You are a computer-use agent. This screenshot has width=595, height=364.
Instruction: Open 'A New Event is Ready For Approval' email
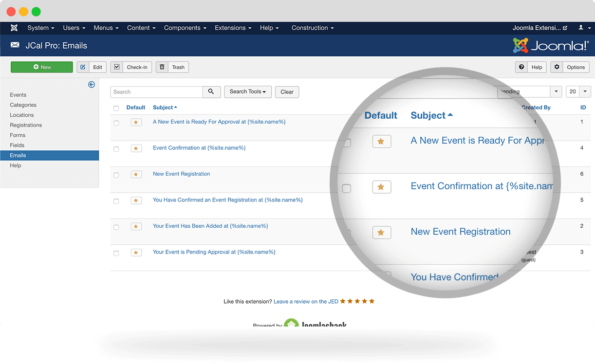point(219,122)
